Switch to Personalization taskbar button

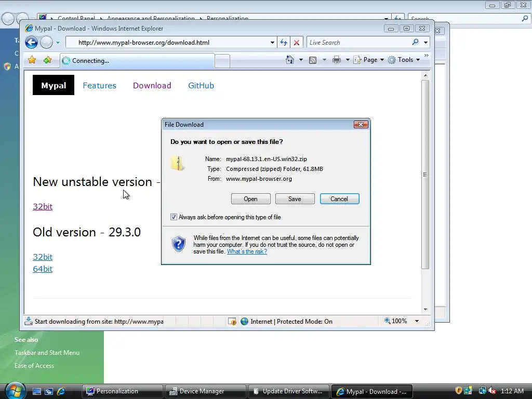point(123,391)
